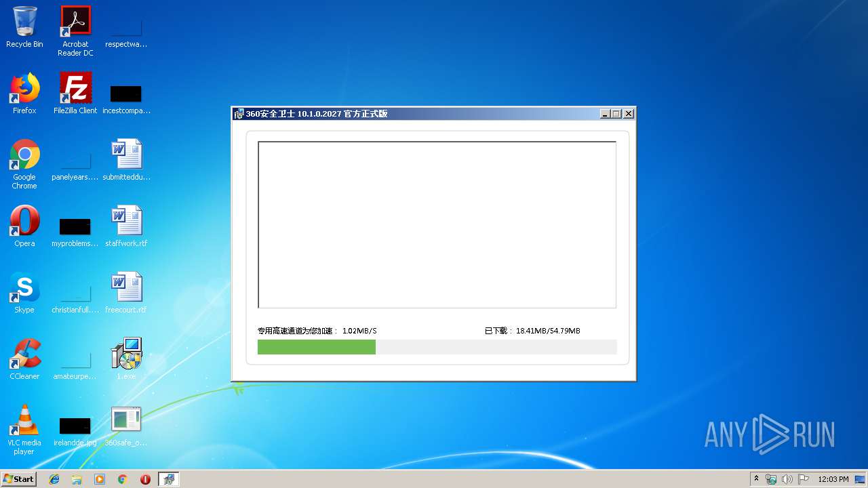Launch CCleaner desktop shortcut
The width and height of the screenshot is (868, 488).
pyautogui.click(x=24, y=359)
